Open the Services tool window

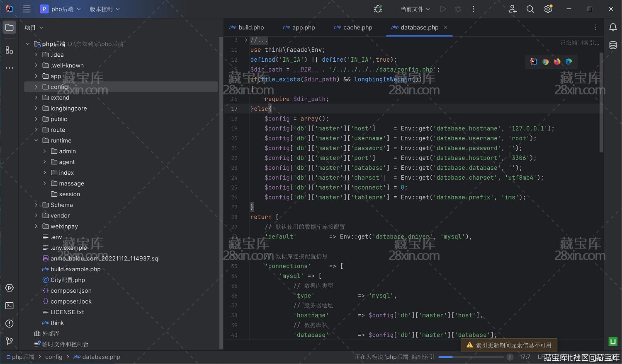click(9, 288)
